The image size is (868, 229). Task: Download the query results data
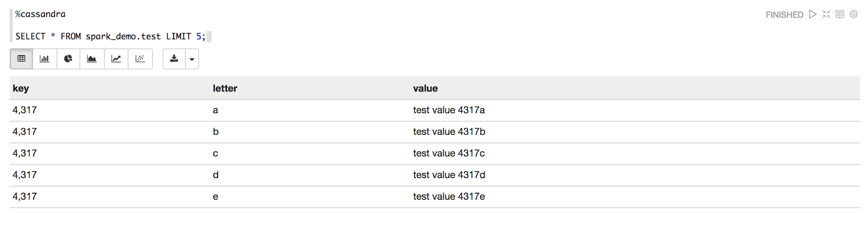[174, 59]
